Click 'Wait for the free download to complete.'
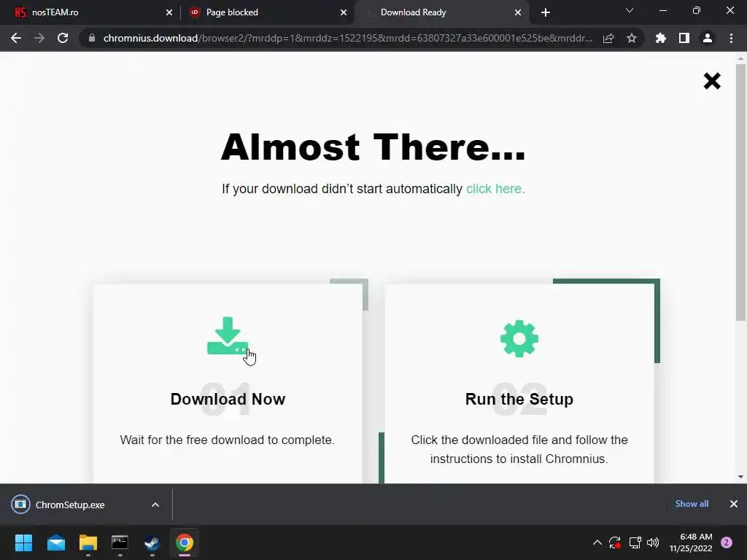747x560 pixels. click(228, 440)
